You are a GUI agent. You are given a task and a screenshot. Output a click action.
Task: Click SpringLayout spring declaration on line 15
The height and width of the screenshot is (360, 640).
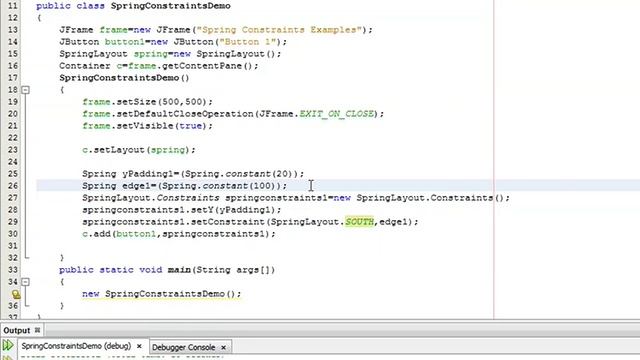click(x=170, y=54)
